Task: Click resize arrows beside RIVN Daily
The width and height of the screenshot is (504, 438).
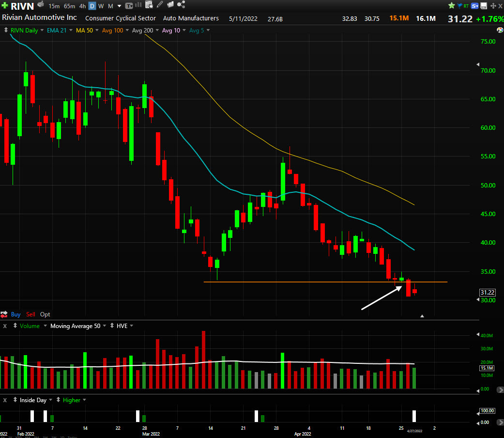Action: tap(6, 30)
